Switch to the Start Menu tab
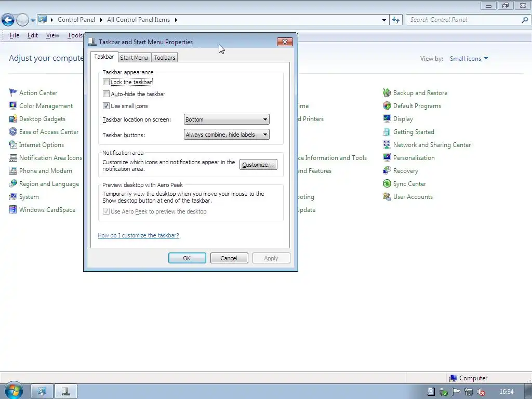This screenshot has width=532, height=399. [x=134, y=58]
